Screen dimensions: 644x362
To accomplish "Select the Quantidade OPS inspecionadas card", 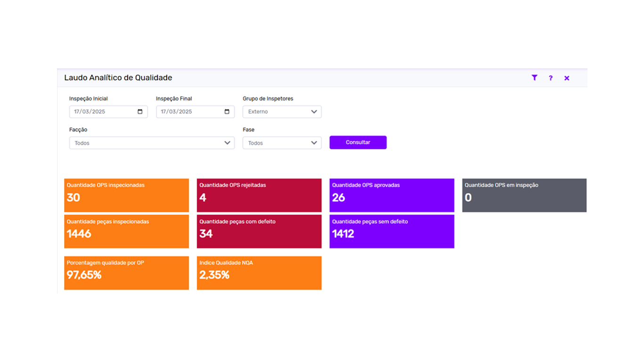I will (x=126, y=195).
